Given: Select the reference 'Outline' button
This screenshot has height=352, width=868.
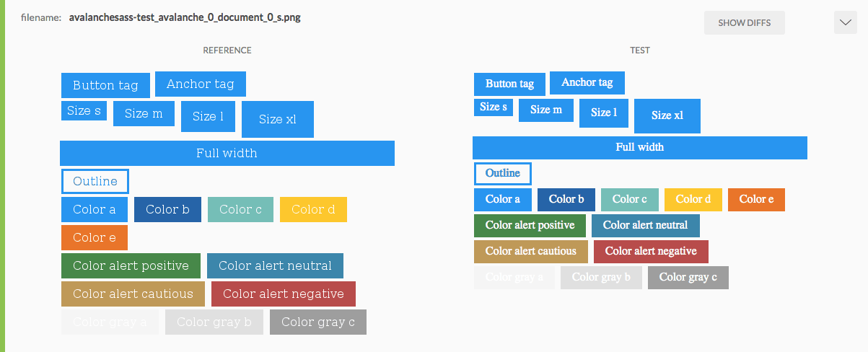Looking at the screenshot, I should pyautogui.click(x=95, y=181).
